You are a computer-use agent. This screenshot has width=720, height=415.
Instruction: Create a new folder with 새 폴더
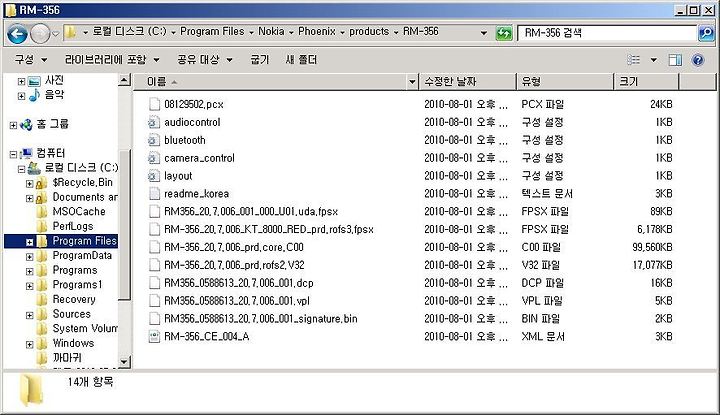point(301,60)
